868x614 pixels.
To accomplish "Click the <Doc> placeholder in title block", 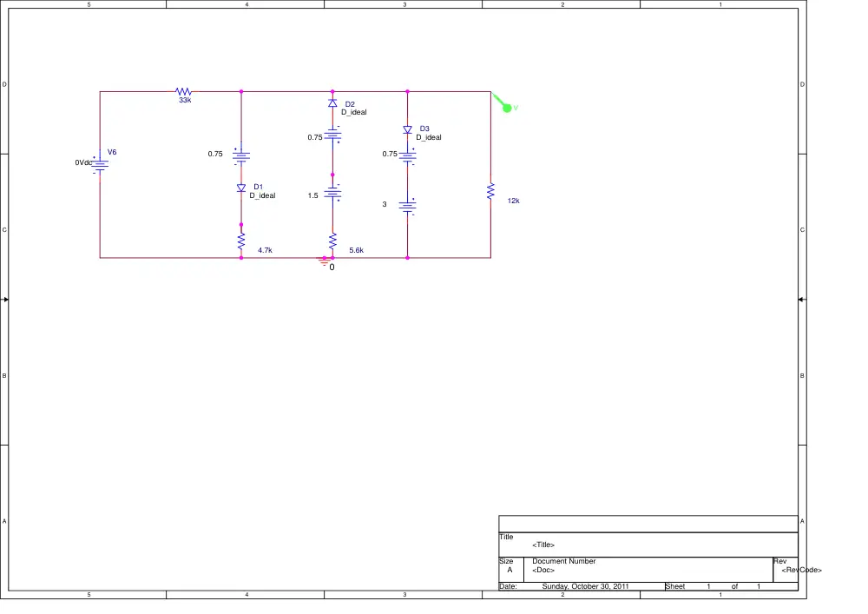I will pos(543,570).
